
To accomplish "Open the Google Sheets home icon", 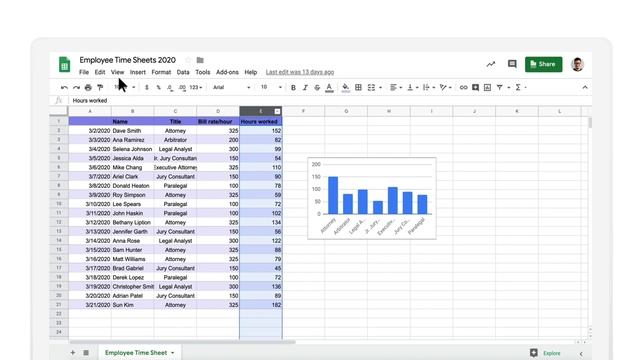I will [64, 64].
